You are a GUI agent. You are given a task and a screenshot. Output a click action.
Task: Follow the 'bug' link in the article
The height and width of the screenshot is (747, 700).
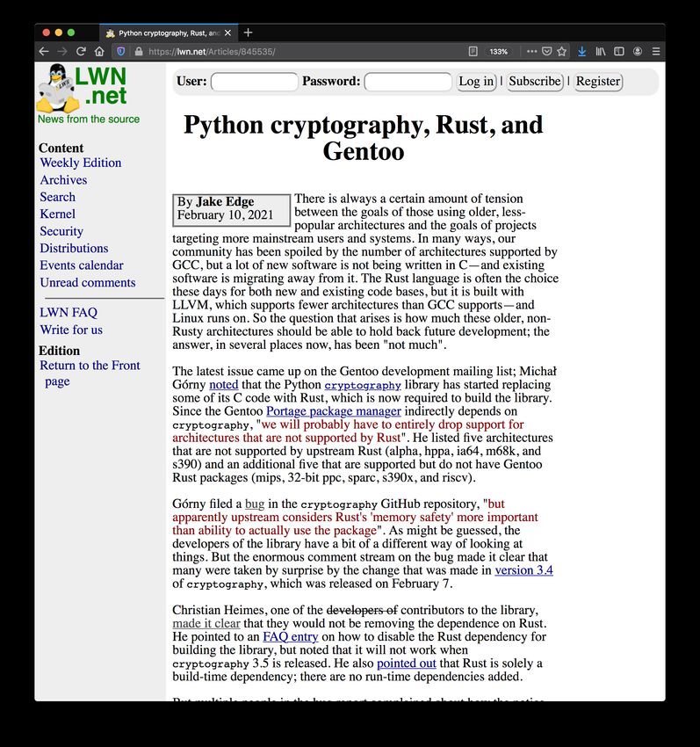point(255,504)
